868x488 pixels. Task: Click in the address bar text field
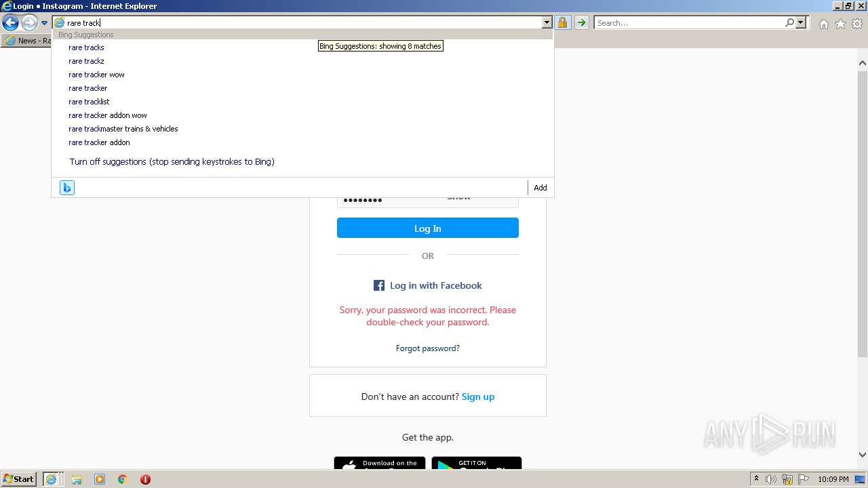pos(303,22)
